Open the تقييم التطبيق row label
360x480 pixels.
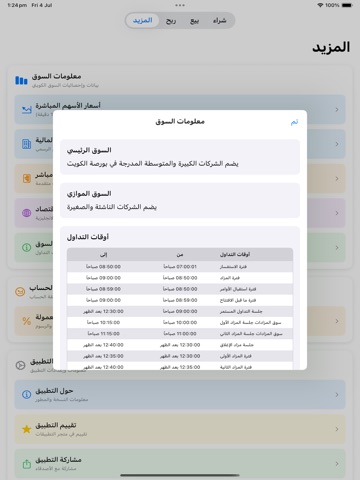(56, 425)
